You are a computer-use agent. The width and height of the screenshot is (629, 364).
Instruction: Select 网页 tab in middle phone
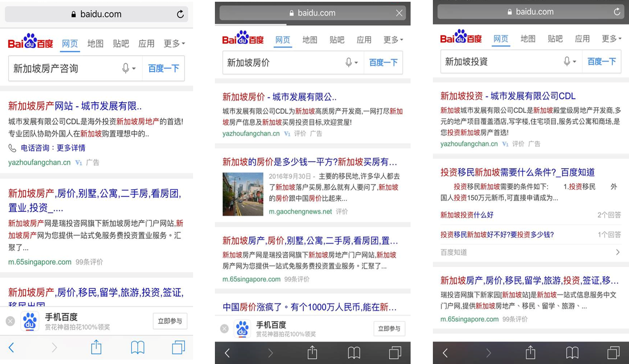283,40
